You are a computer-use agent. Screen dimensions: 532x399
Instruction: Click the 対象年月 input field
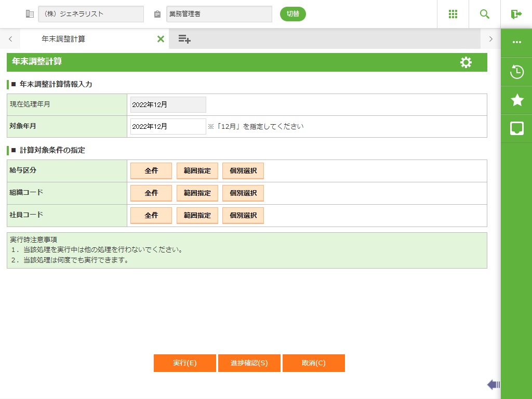pos(168,126)
